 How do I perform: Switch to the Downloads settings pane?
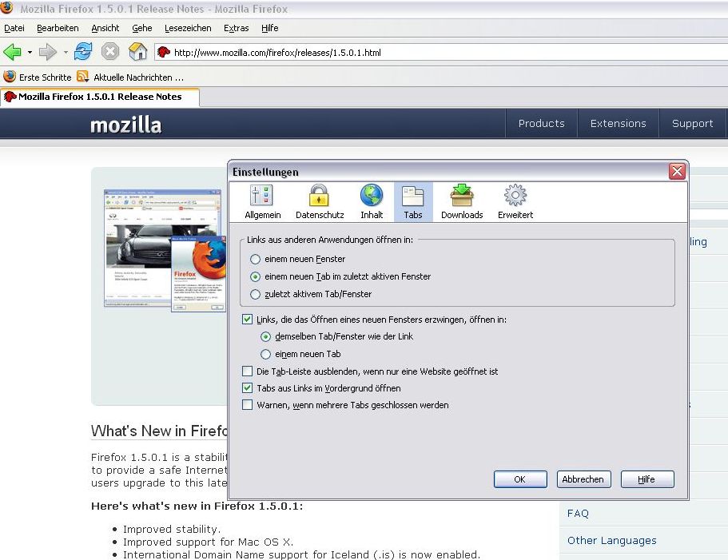pos(462,202)
